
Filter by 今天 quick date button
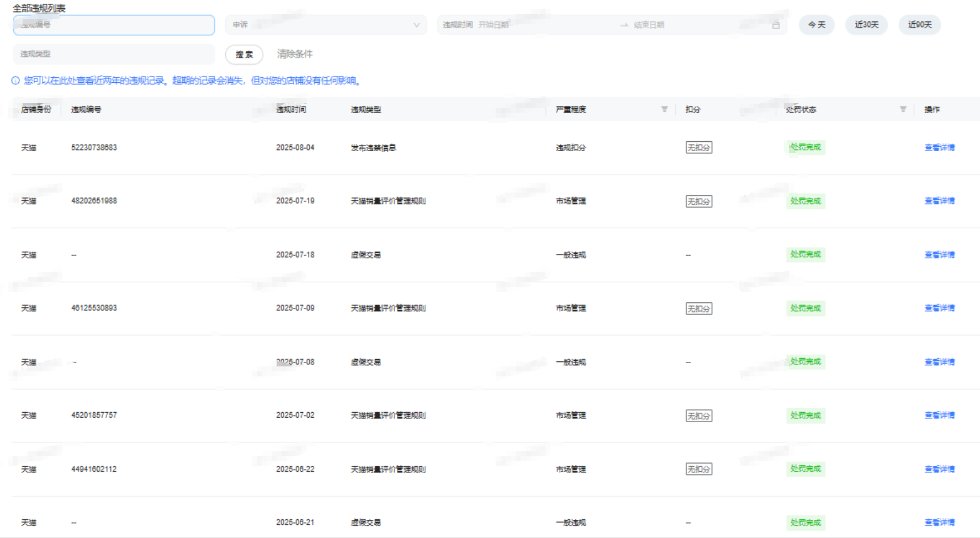[817, 25]
